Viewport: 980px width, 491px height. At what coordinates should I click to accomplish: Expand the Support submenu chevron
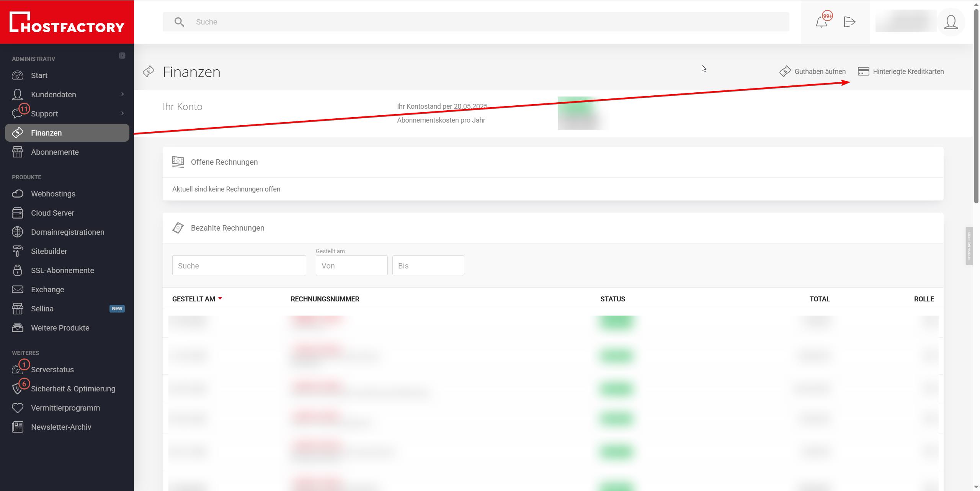122,113
